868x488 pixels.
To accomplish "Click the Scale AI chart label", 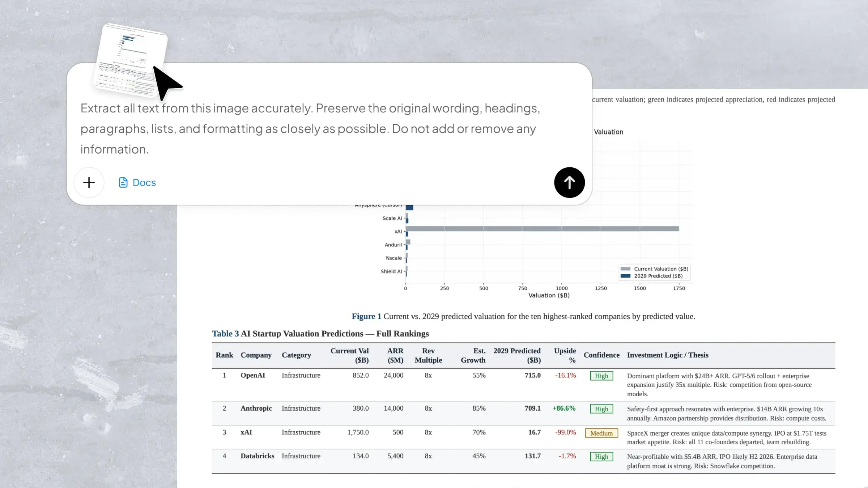I will tap(392, 218).
